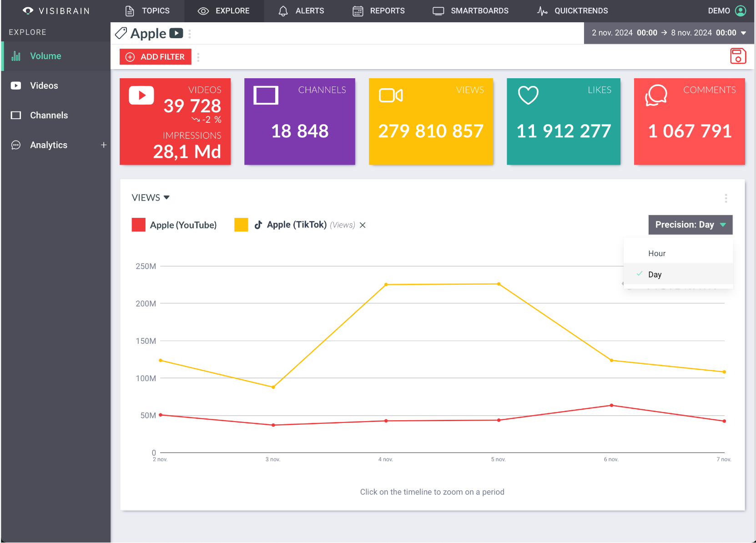Open the Smartboards tab

[470, 11]
